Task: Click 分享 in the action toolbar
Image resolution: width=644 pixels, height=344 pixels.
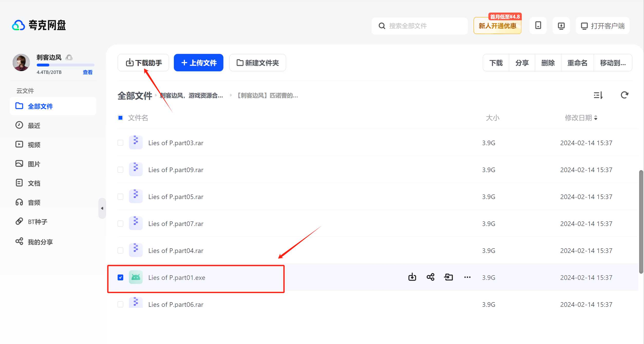Action: coord(522,63)
